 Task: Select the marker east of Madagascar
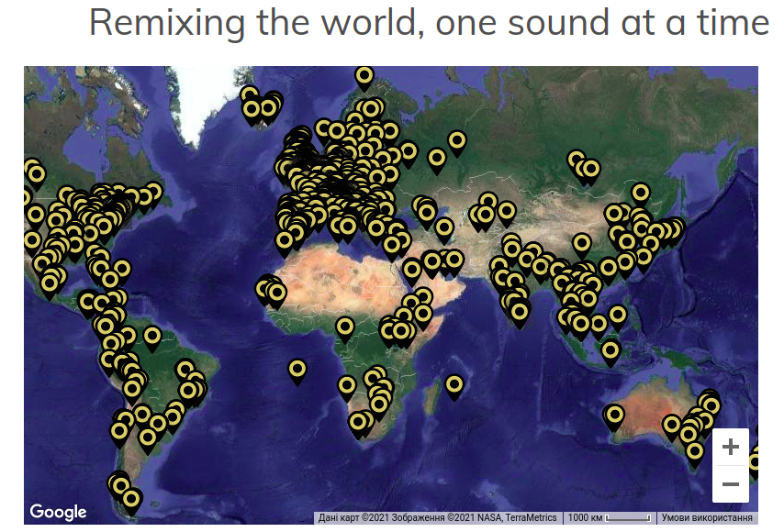[454, 388]
